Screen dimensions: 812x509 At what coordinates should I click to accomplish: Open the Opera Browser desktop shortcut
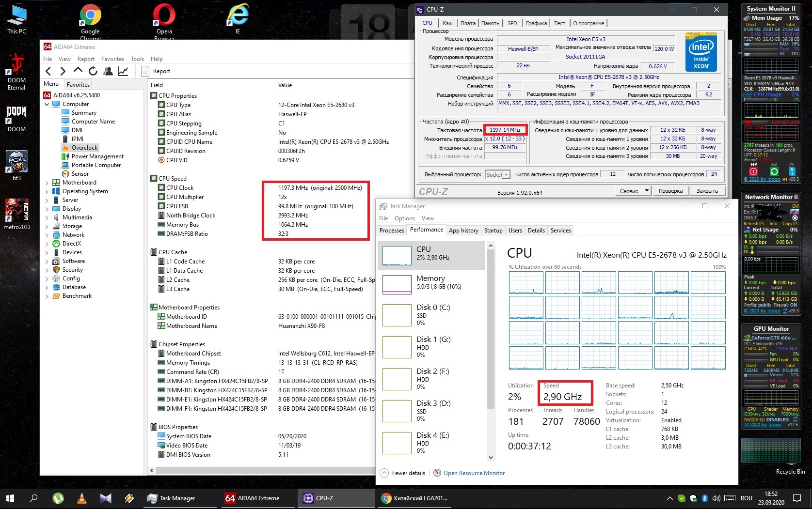pyautogui.click(x=164, y=22)
